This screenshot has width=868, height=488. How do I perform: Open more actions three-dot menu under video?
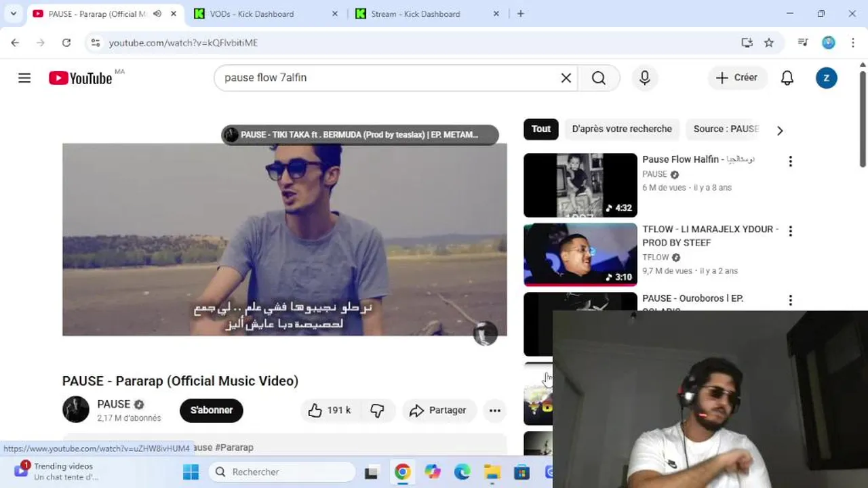(495, 410)
